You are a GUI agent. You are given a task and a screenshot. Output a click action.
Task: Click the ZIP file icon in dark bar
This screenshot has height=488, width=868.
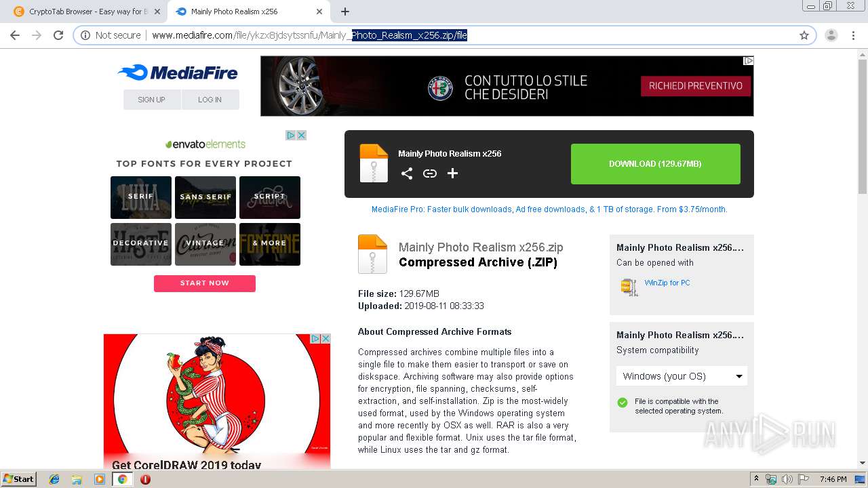(374, 163)
